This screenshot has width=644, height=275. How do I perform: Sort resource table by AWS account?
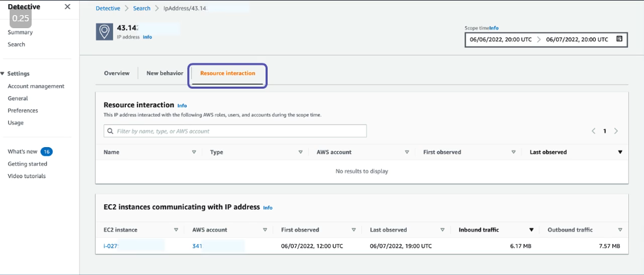[x=407, y=152]
